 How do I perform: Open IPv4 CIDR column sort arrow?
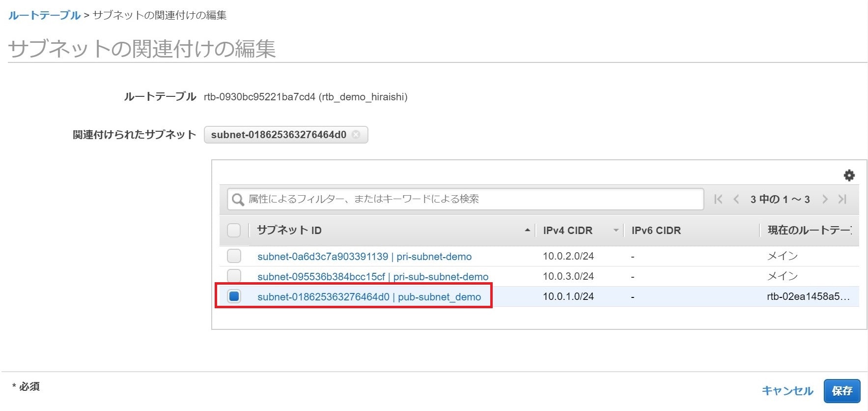pyautogui.click(x=616, y=230)
